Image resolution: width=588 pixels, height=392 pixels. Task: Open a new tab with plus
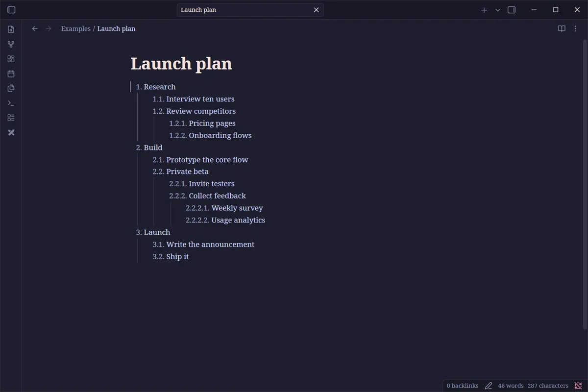pyautogui.click(x=484, y=10)
